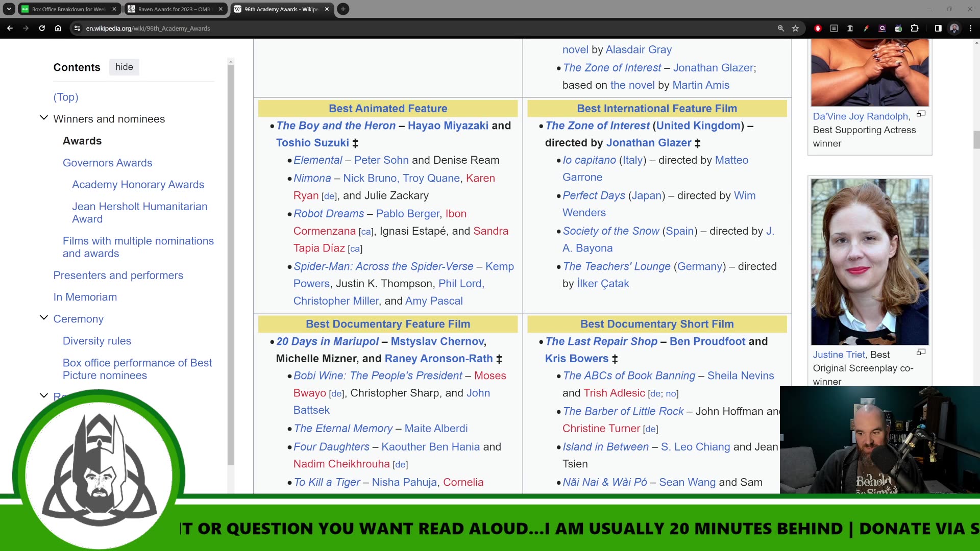980x551 pixels.
Task: Open the Extensions puzzle-piece menu
Action: click(x=915, y=28)
